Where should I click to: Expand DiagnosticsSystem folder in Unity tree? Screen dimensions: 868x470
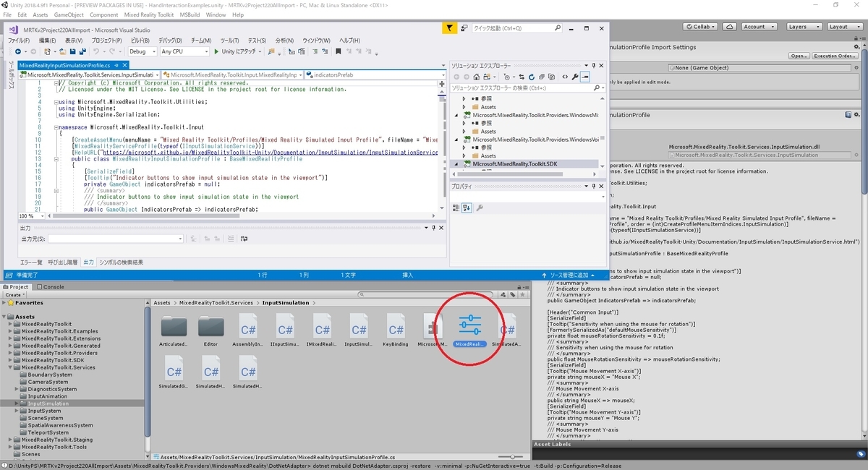tap(18, 389)
